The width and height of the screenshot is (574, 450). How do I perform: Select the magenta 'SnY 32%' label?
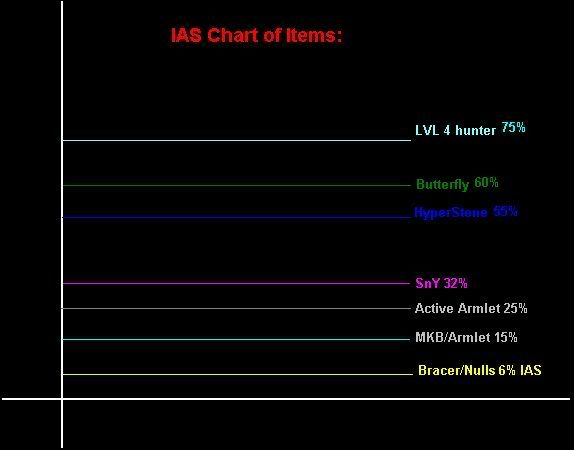tap(441, 283)
